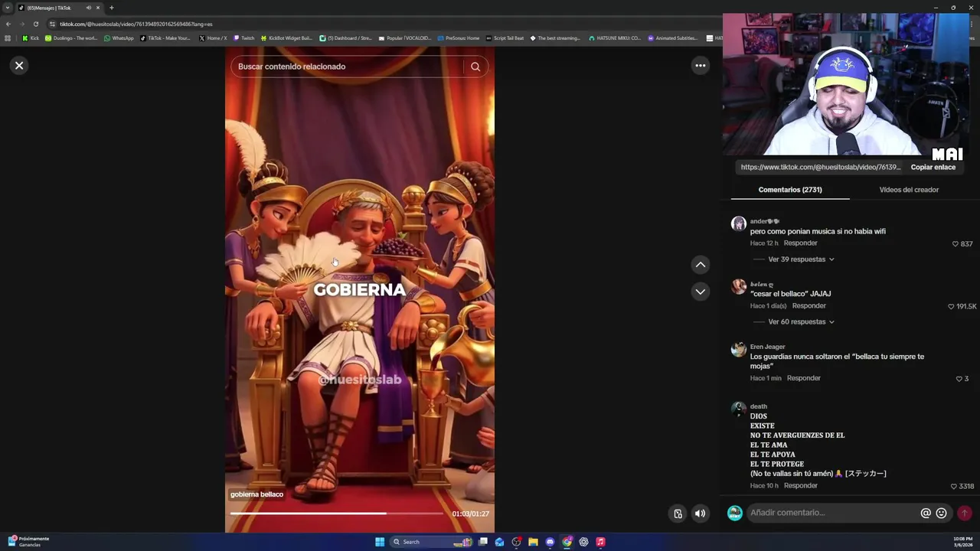Open the Duolingo bookmark
The width and height of the screenshot is (980, 551).
coord(71,38)
